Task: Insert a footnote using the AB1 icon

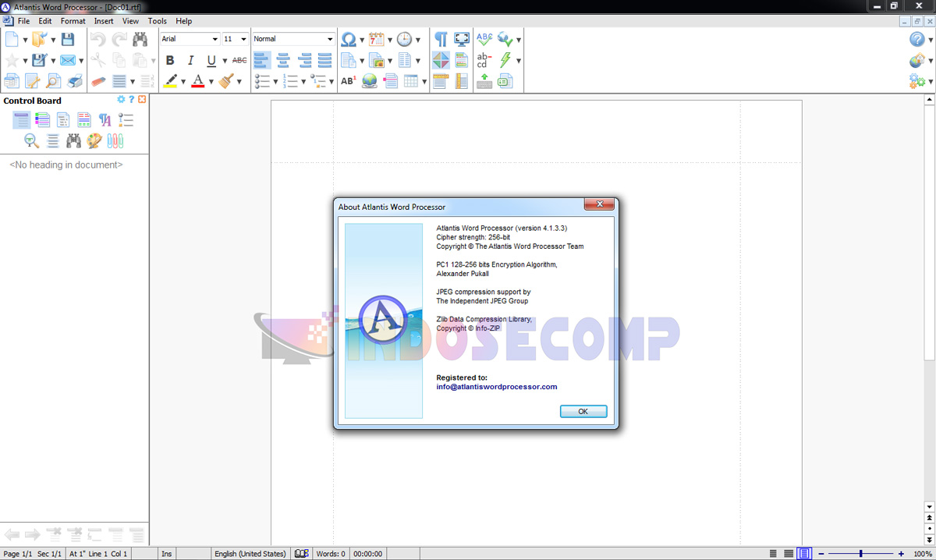Action: tap(349, 80)
